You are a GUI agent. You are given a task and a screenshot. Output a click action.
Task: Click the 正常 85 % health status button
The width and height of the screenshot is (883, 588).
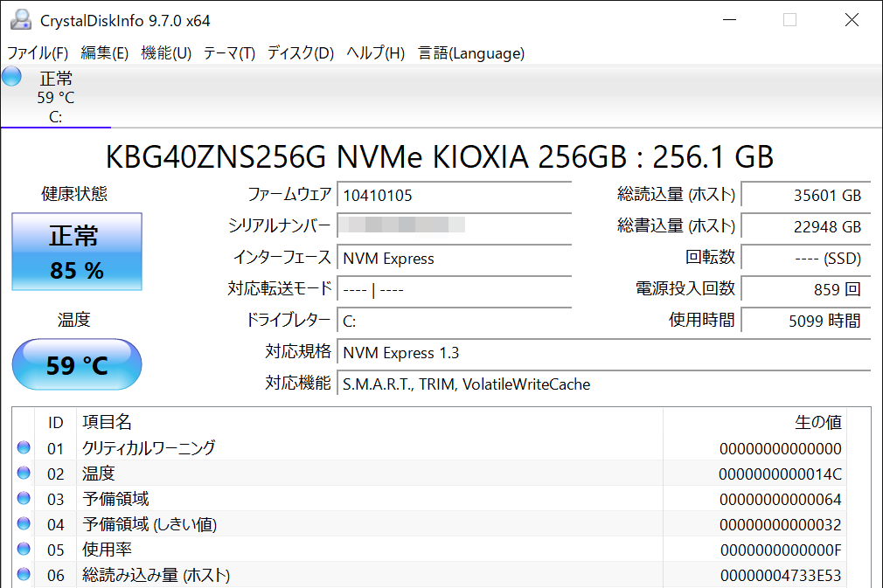click(77, 252)
